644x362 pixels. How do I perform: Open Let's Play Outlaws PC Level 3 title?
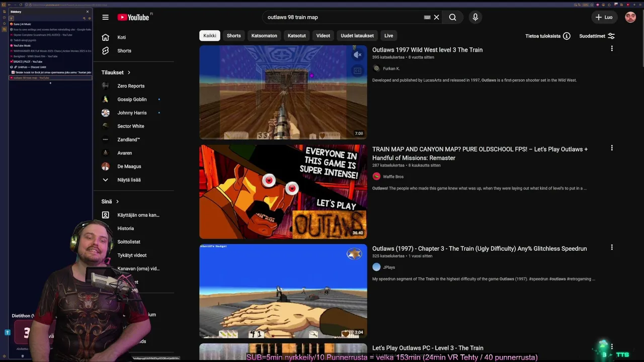(428, 348)
